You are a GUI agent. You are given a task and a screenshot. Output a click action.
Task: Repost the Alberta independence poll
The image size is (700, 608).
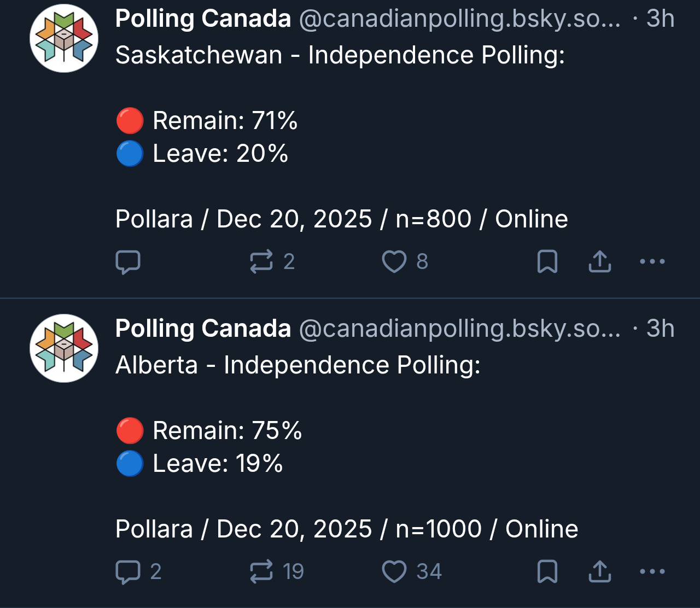[261, 572]
